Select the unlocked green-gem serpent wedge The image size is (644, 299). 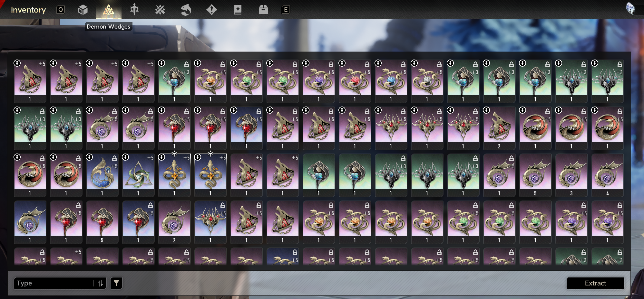535,222
